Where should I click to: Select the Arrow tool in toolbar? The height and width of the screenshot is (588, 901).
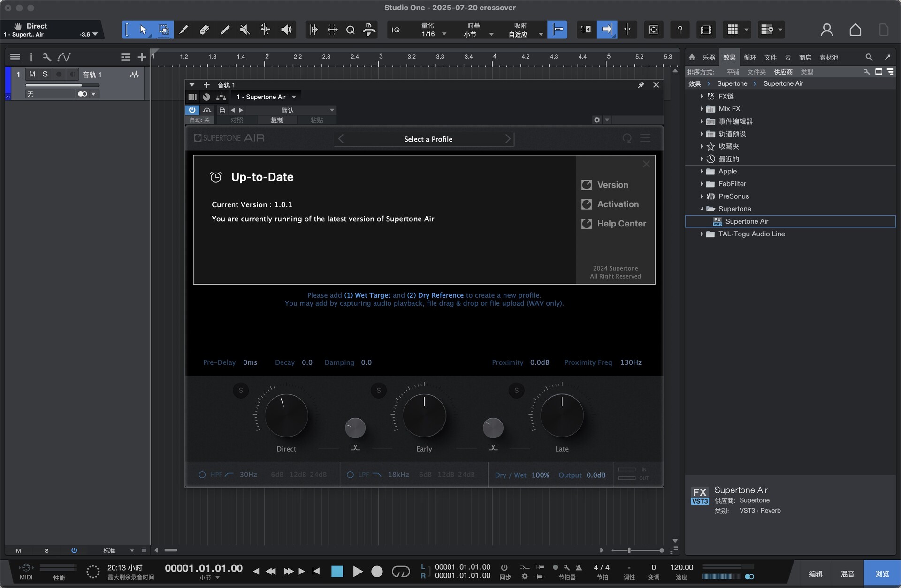click(x=143, y=30)
